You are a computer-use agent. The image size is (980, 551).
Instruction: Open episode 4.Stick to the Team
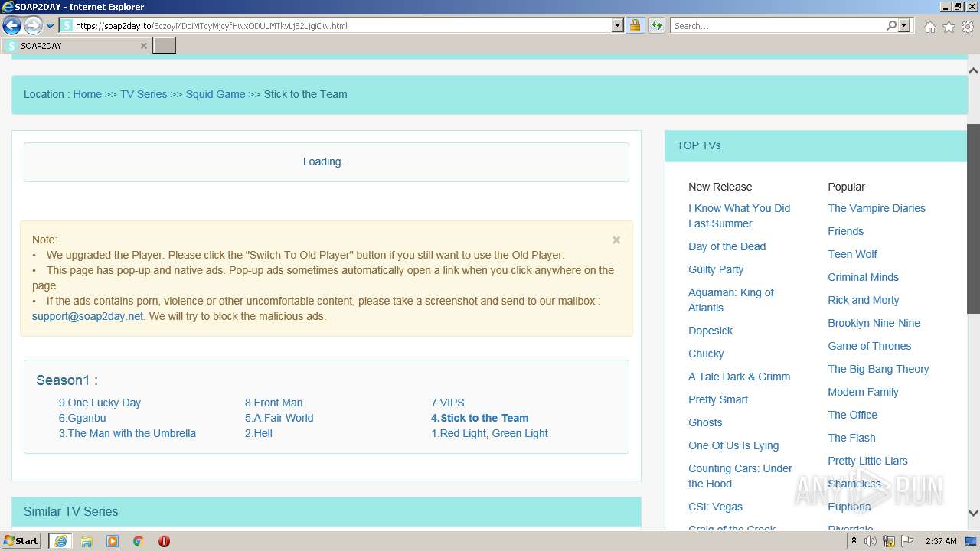point(479,418)
